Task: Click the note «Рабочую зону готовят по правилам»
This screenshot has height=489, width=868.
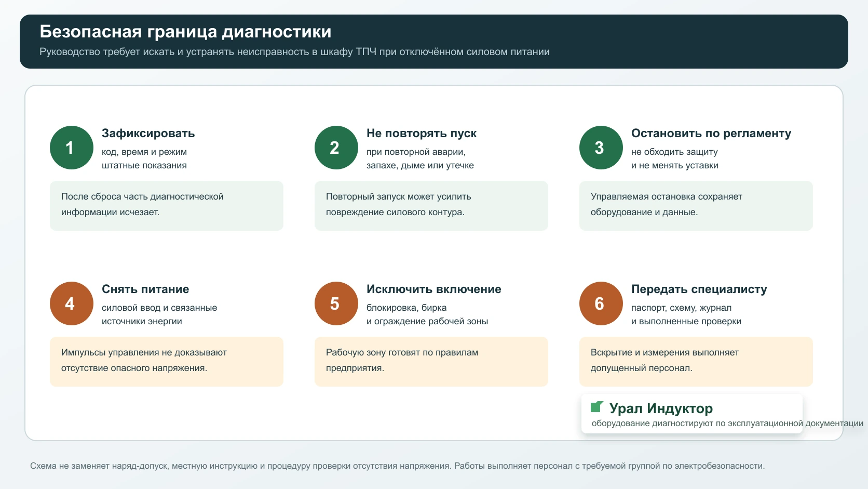Action: 431,362
